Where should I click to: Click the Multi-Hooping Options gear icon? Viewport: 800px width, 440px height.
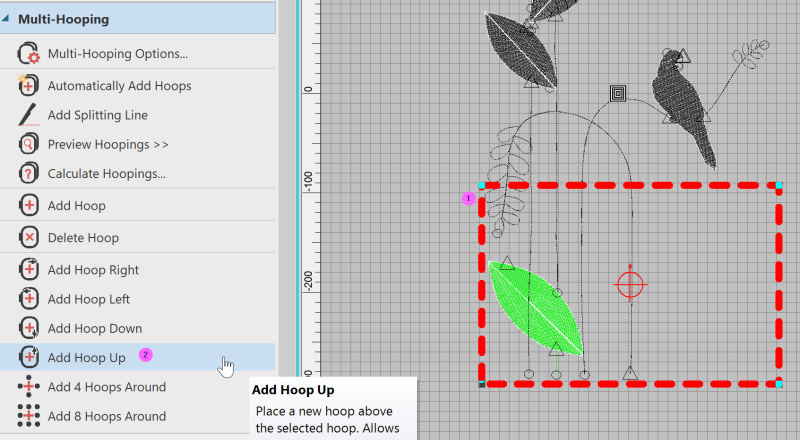point(29,53)
